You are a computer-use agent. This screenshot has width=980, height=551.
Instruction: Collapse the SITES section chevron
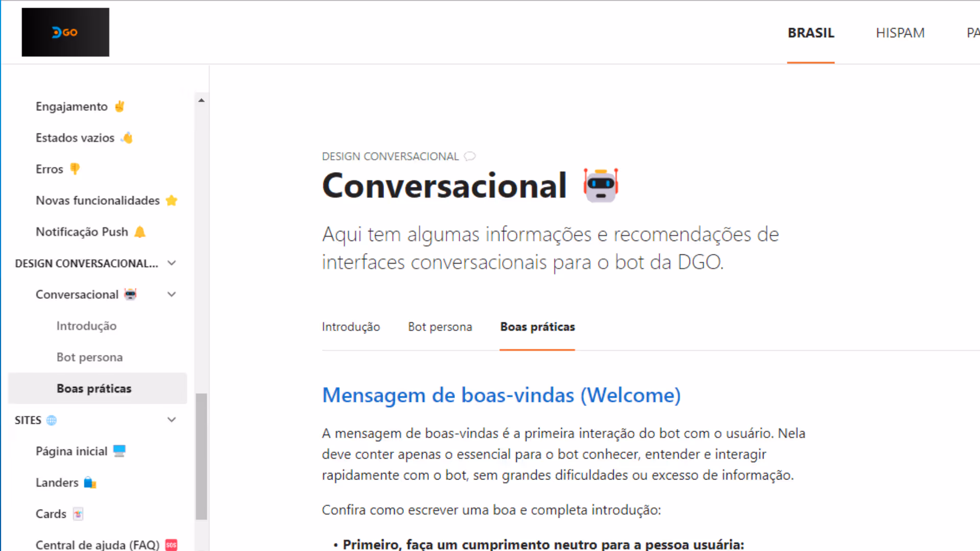172,420
